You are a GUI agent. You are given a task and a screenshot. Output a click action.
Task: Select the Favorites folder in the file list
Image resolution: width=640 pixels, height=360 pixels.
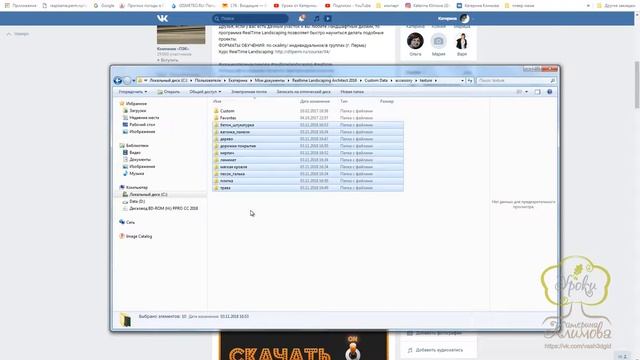228,118
